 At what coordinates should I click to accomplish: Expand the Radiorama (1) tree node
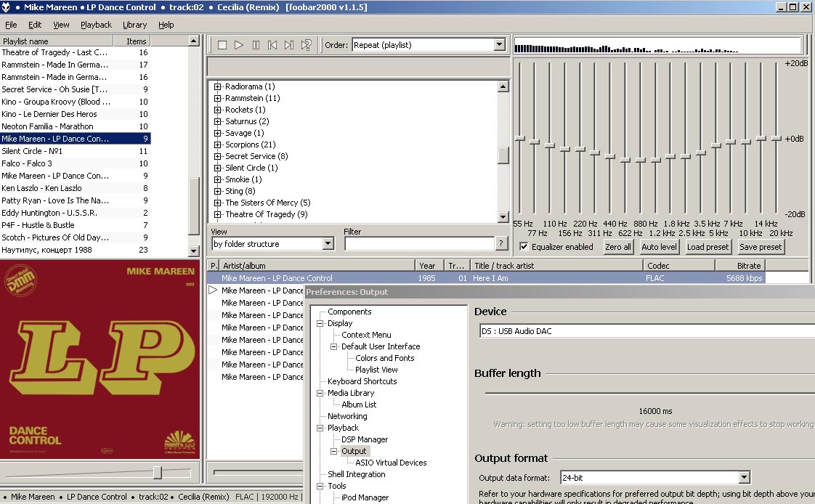pos(218,86)
